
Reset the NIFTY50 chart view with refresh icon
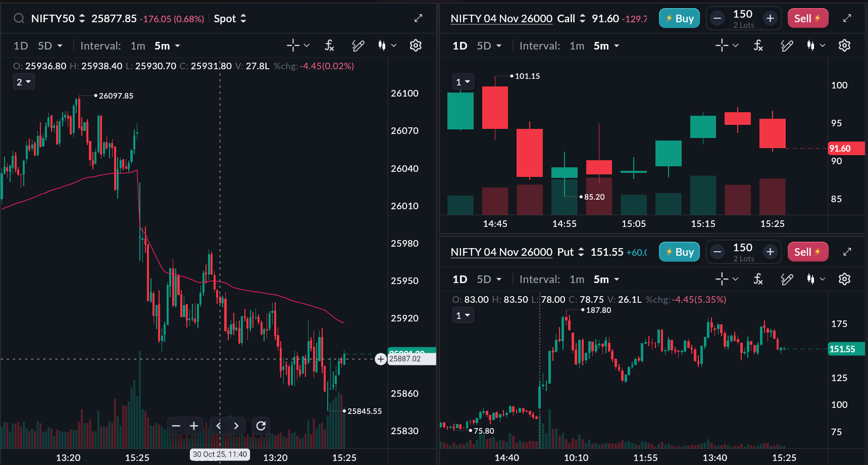tap(261, 426)
